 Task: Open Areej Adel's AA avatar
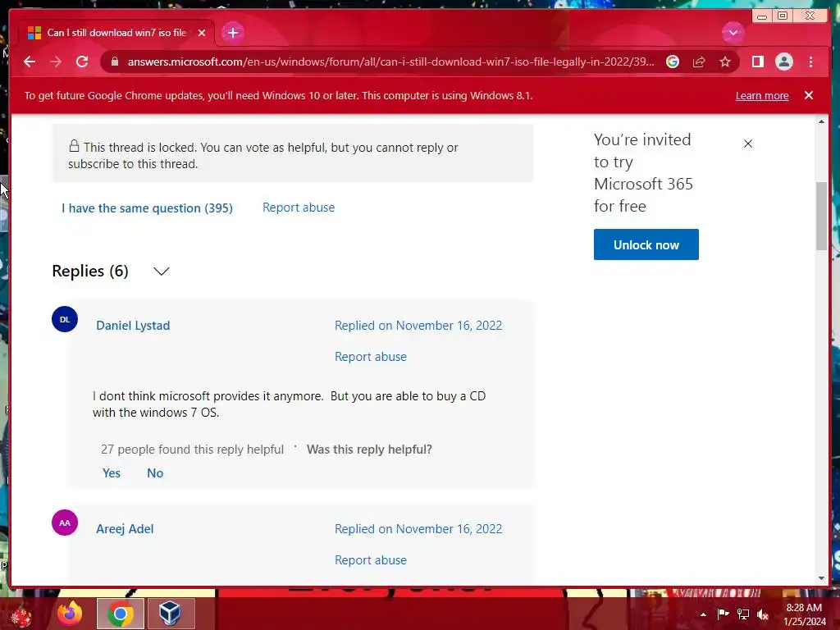65,523
